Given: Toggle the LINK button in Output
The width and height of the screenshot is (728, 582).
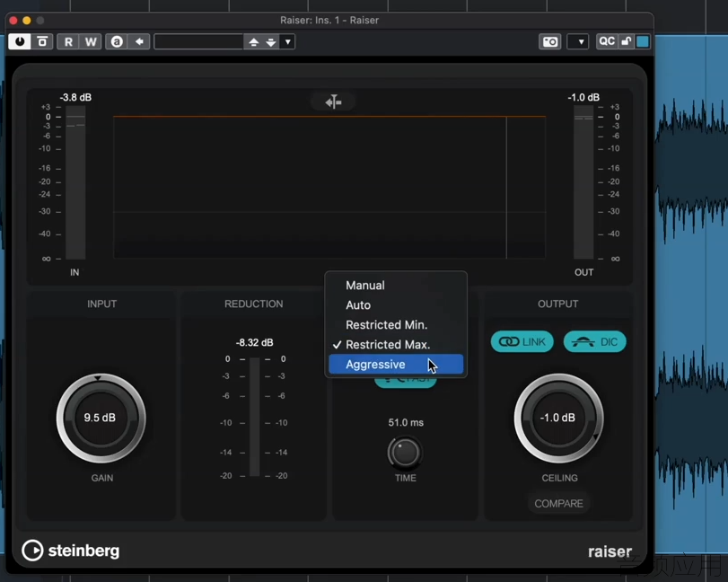Looking at the screenshot, I should click(522, 342).
